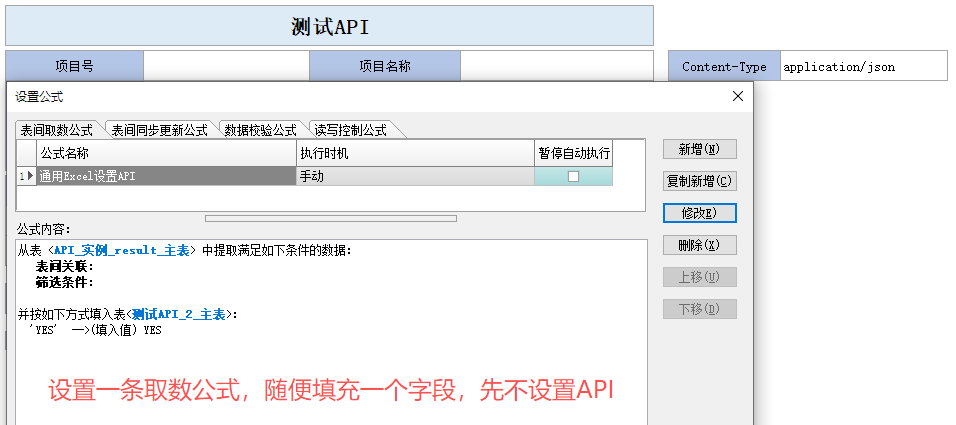Toggle 暂停自动执行 checkbox for 通用Excel设置API
The image size is (956, 425).
[573, 176]
